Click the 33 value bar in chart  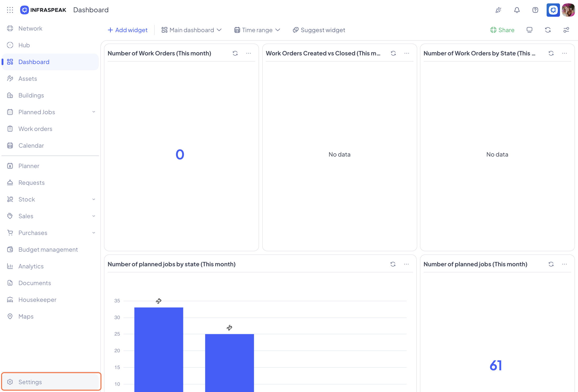[x=159, y=350]
